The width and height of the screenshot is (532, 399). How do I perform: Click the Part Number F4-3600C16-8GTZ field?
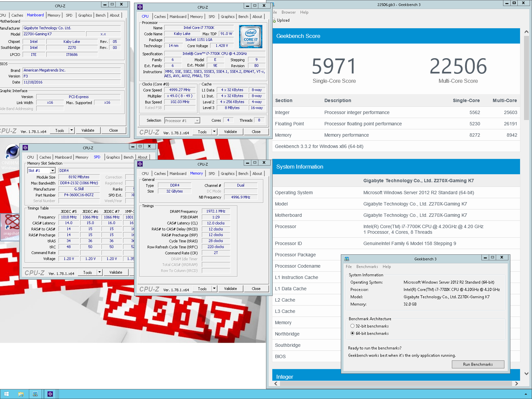(79, 195)
